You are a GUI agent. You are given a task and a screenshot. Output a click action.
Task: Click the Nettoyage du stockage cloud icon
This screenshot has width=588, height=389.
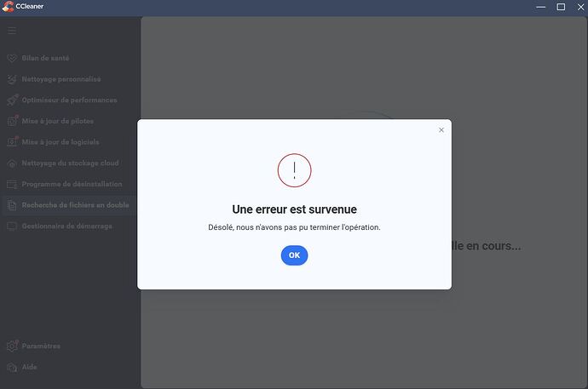12,163
